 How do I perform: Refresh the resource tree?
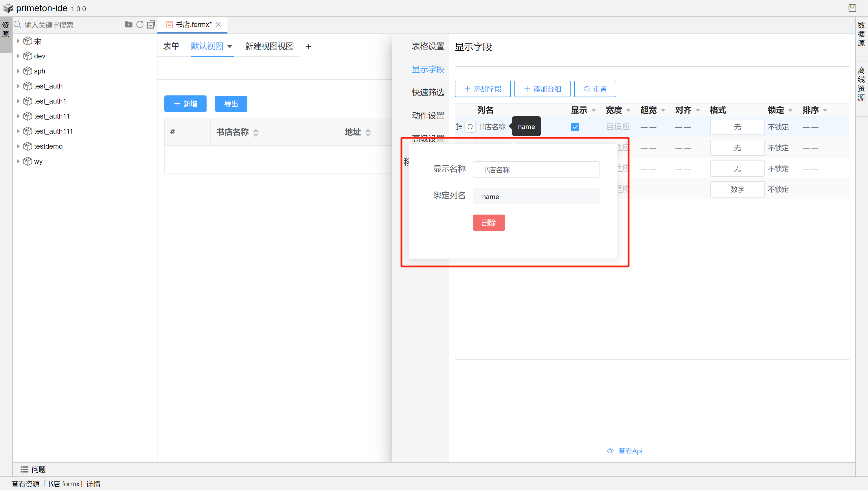(140, 25)
